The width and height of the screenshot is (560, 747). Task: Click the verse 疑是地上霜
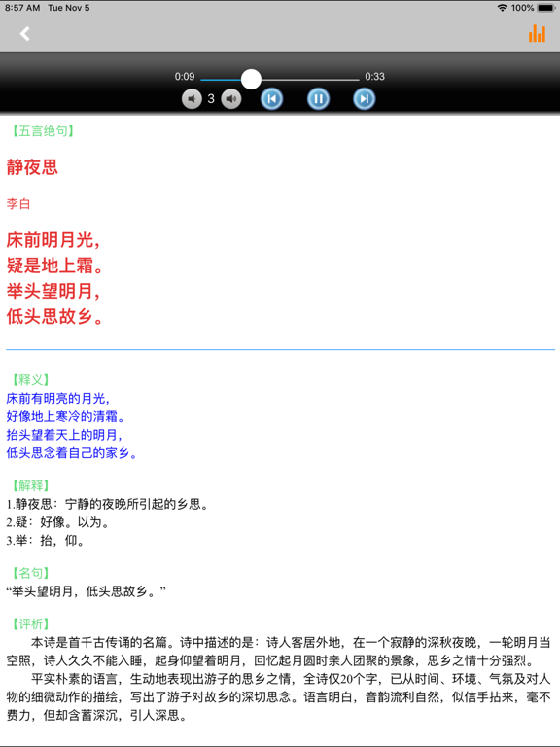pyautogui.click(x=54, y=266)
